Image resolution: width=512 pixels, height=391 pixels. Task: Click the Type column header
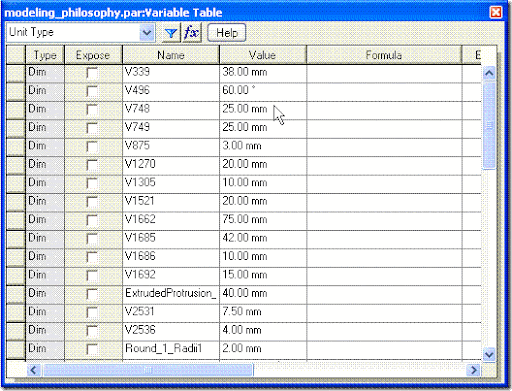[45, 55]
